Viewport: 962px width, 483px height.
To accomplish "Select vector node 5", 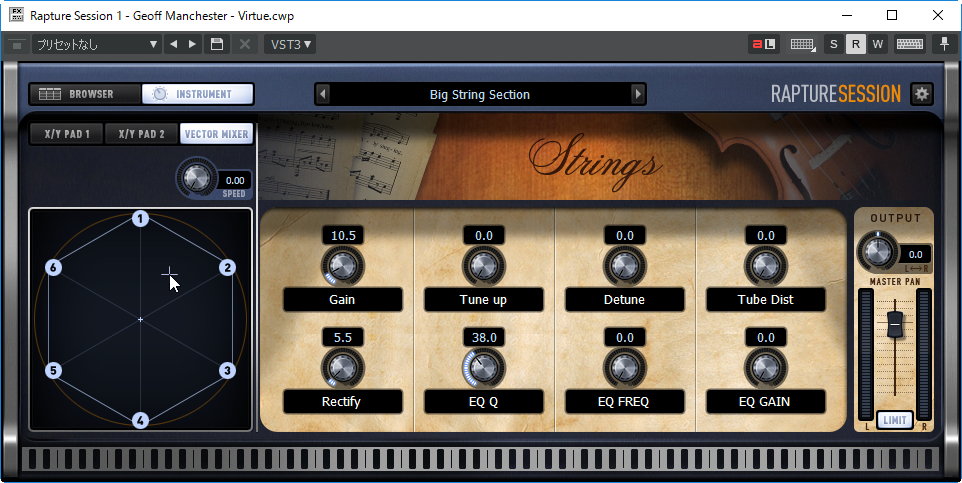I will 53,370.
